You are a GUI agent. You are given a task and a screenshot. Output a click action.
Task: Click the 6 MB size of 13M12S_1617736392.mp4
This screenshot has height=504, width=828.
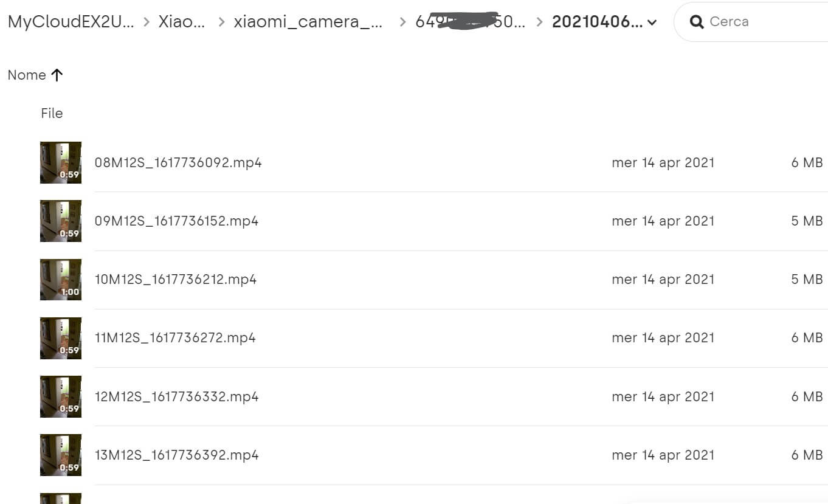807,455
